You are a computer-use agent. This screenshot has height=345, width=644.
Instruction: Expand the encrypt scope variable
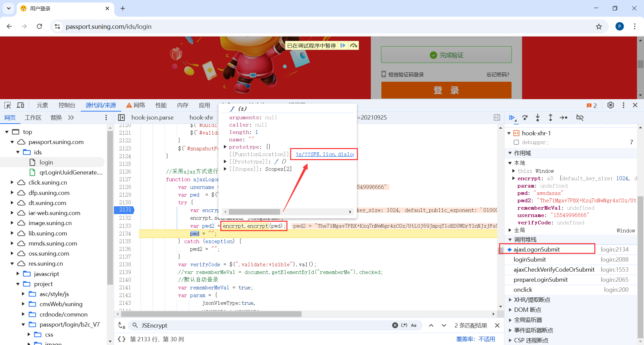[514, 178]
